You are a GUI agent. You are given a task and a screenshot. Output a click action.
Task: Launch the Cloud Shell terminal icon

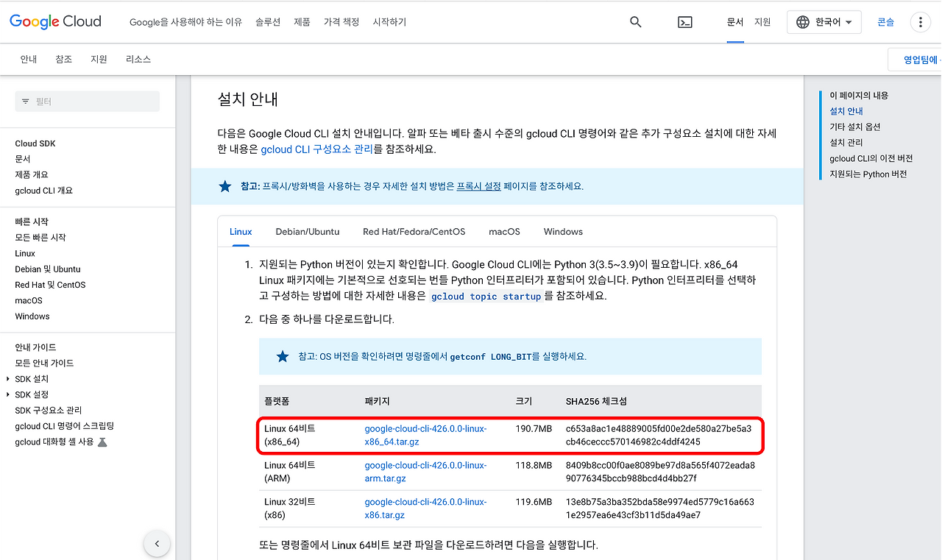[x=684, y=22]
